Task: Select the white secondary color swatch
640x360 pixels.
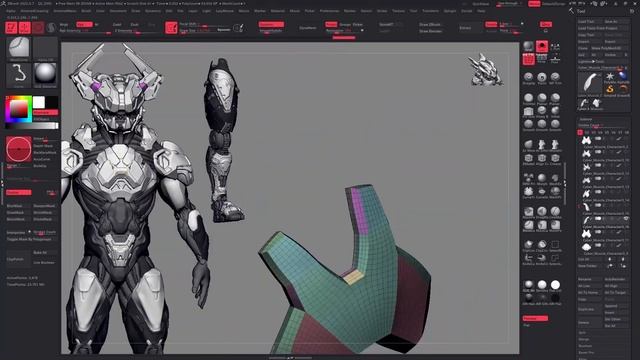Action: (39, 102)
